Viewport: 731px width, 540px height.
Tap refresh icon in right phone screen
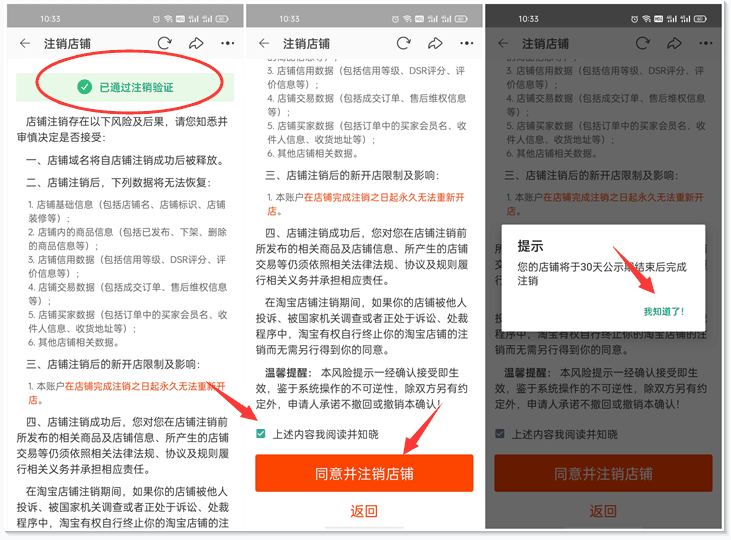coord(642,43)
